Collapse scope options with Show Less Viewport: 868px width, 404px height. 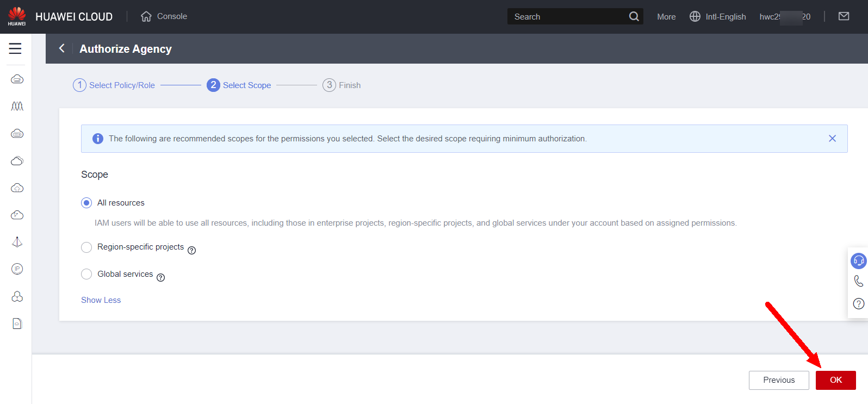pyautogui.click(x=101, y=300)
